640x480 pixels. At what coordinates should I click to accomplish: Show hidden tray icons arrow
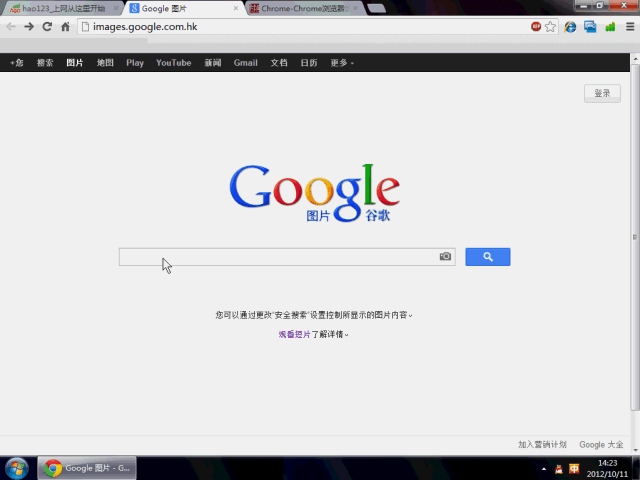tap(544, 469)
